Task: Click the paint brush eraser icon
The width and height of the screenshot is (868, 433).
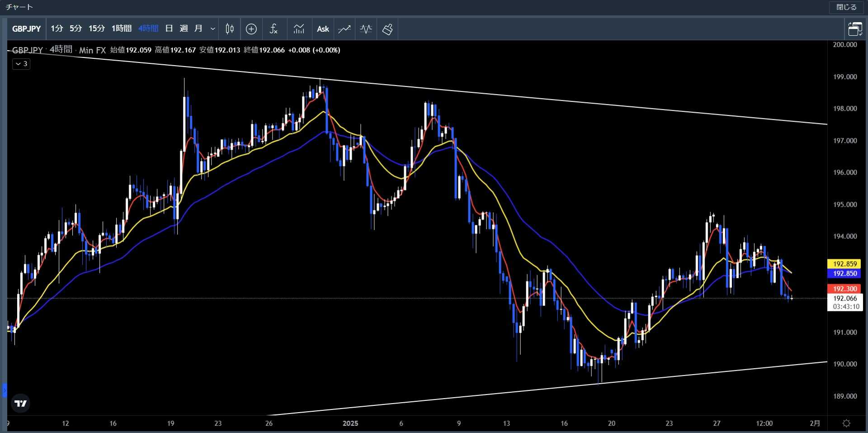Action: tap(387, 29)
